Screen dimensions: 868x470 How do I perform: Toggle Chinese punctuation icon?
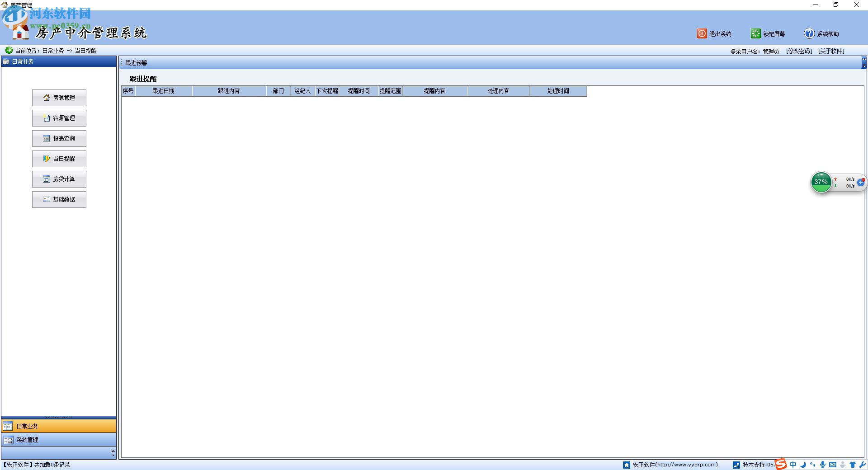click(x=813, y=465)
